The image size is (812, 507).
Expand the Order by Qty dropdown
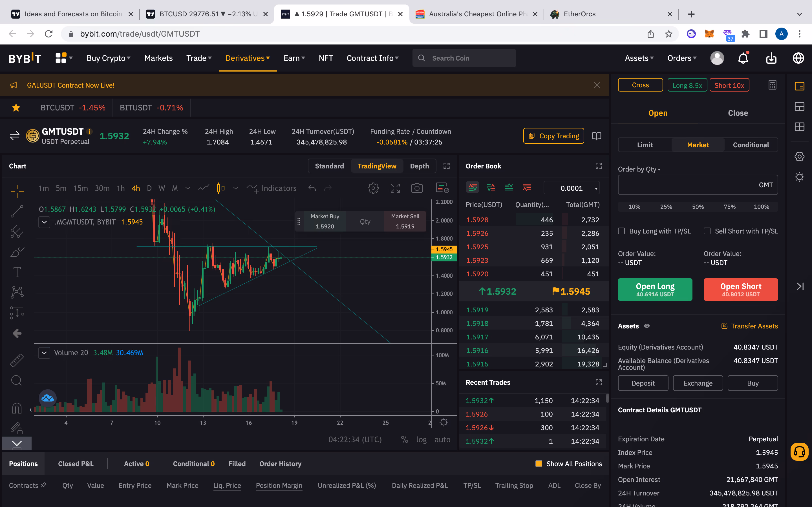point(639,169)
